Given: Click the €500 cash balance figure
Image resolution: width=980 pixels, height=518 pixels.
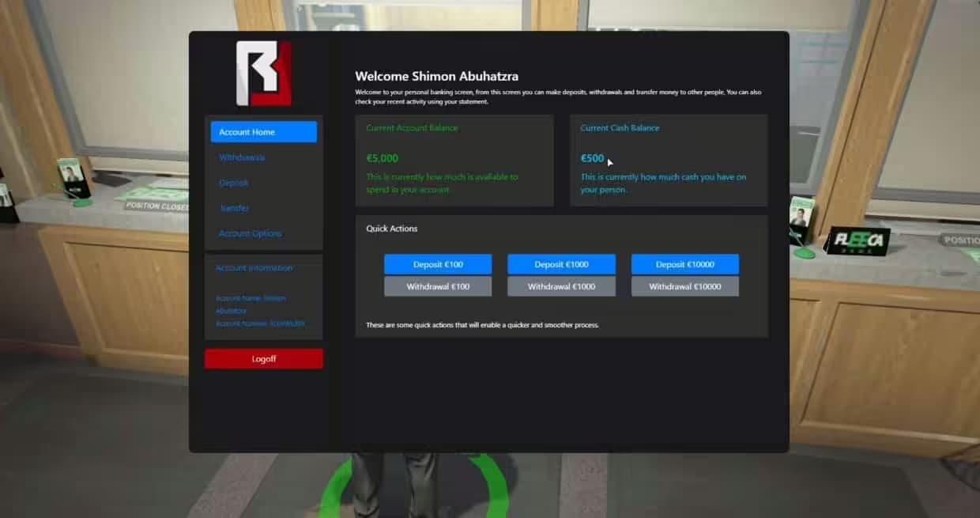Looking at the screenshot, I should [x=591, y=157].
